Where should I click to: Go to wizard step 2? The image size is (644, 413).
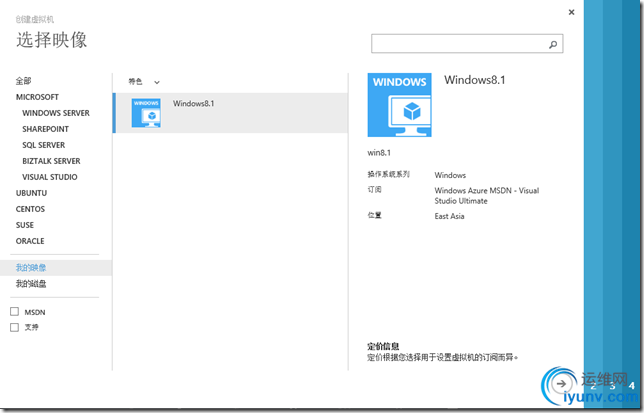pos(593,386)
